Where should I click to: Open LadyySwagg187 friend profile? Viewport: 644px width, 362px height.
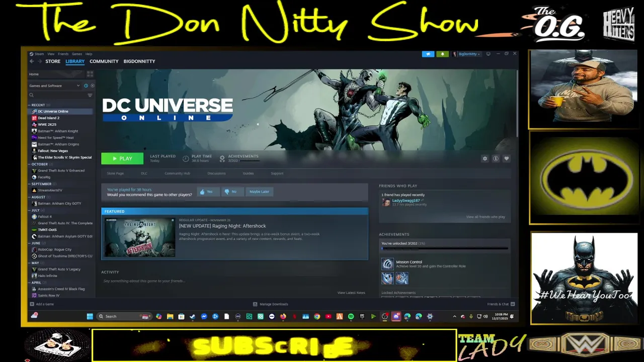point(406,201)
